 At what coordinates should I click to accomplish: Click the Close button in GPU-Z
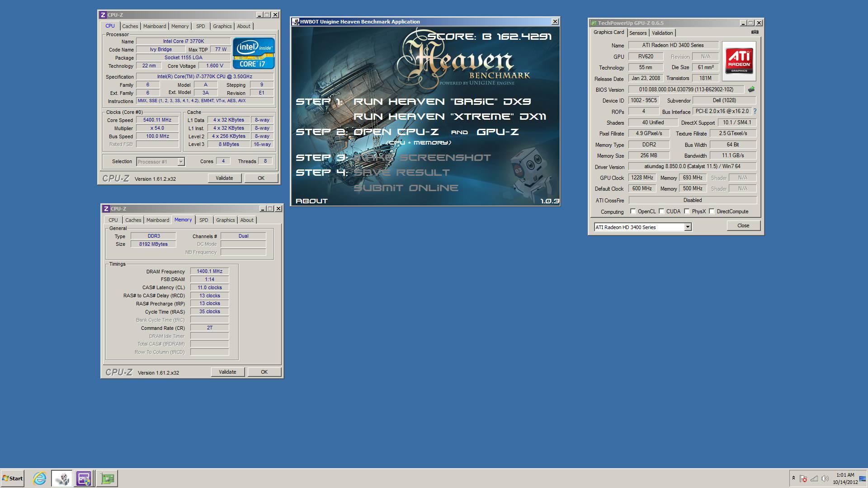pyautogui.click(x=743, y=225)
